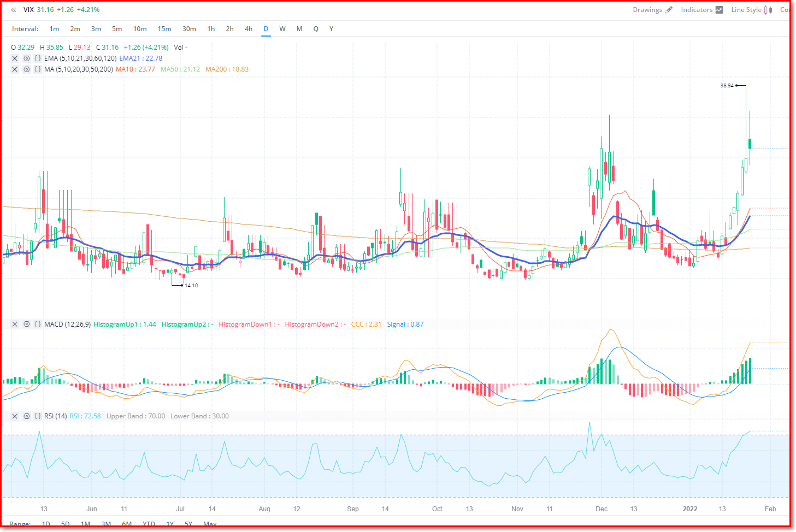Open RSI settings braces icon

click(x=38, y=416)
